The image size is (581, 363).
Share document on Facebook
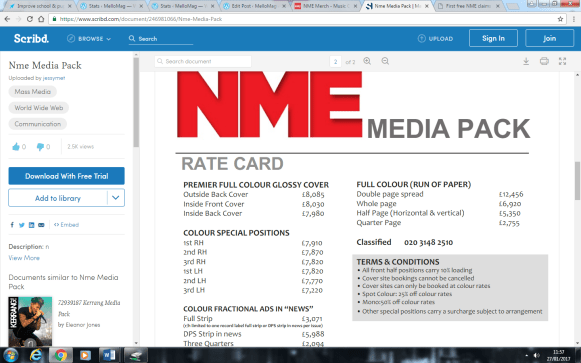[12, 225]
